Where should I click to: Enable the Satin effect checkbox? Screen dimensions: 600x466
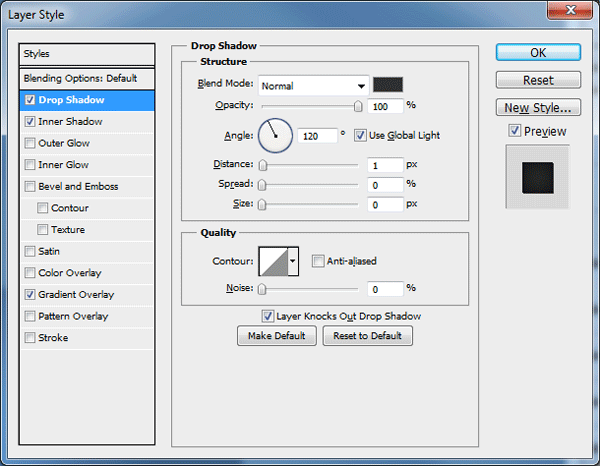click(30, 251)
